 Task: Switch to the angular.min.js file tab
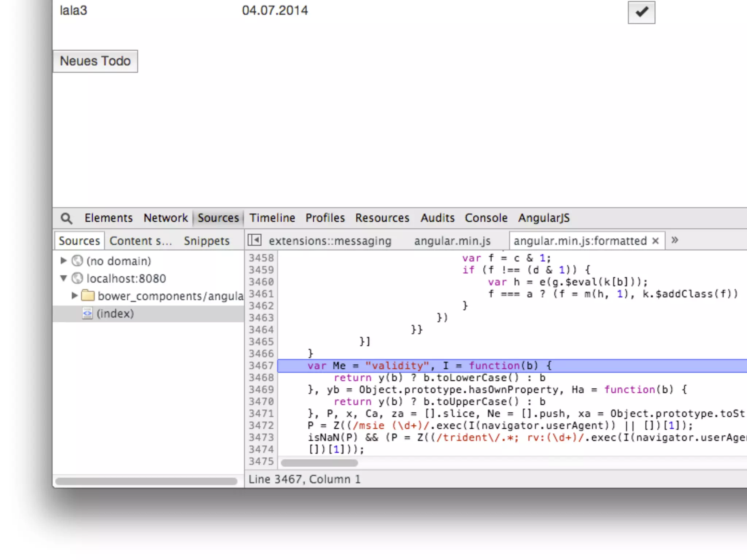point(452,241)
